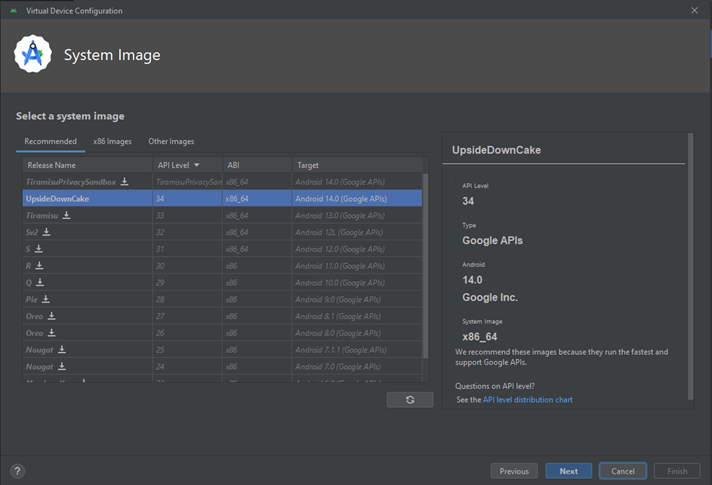The width and height of the screenshot is (712, 485).
Task: Open help with the question mark button
Action: [x=17, y=471]
